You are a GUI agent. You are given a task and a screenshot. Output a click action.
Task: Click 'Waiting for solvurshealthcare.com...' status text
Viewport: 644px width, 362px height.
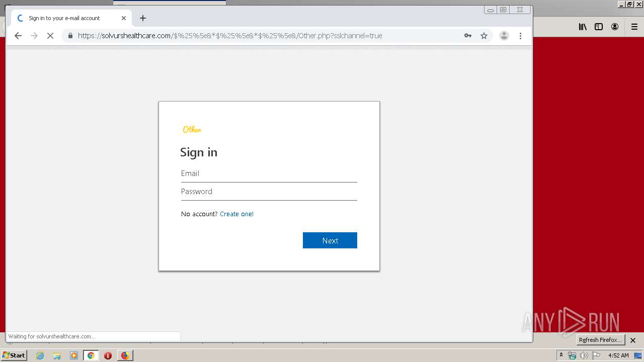click(52, 336)
